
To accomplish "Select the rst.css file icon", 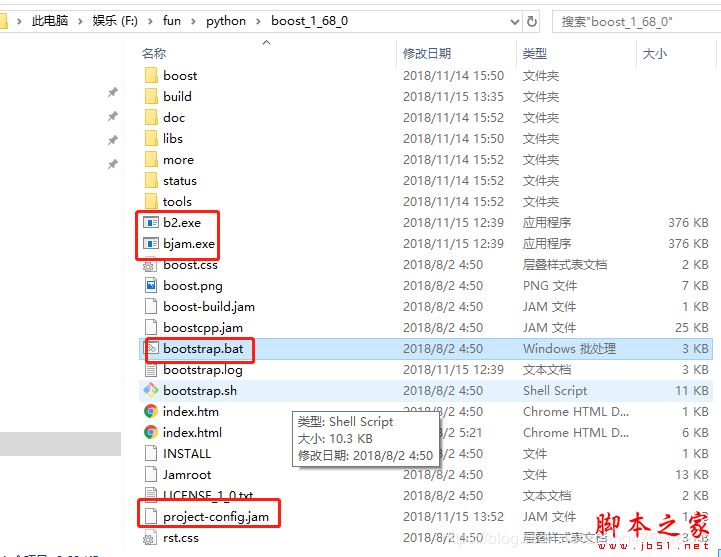I will 149,538.
